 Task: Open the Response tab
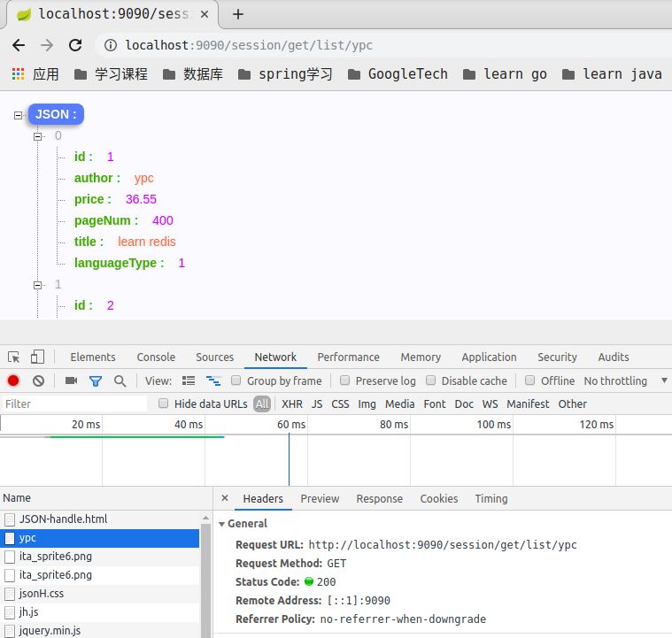[x=379, y=498]
